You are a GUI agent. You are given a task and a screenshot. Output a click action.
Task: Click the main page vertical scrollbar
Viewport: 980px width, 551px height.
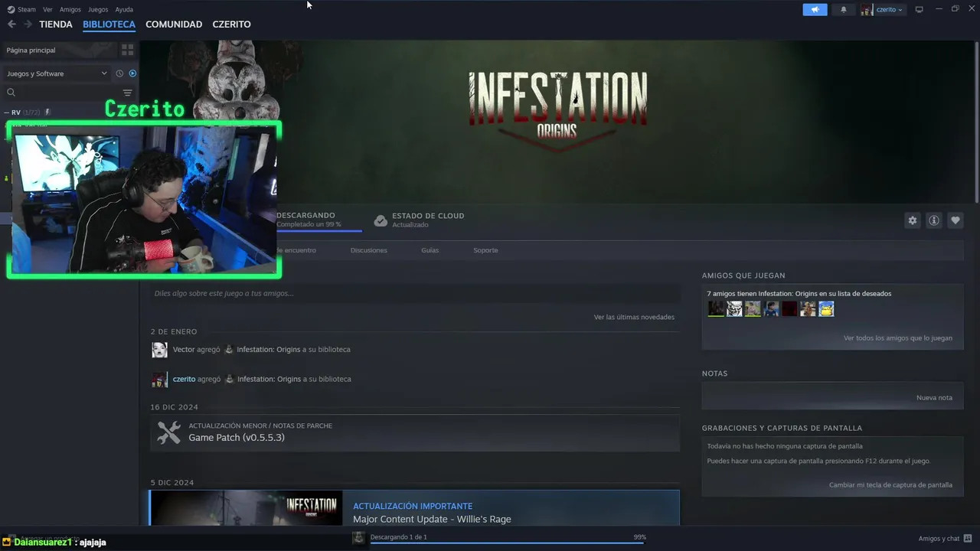pyautogui.click(x=976, y=122)
